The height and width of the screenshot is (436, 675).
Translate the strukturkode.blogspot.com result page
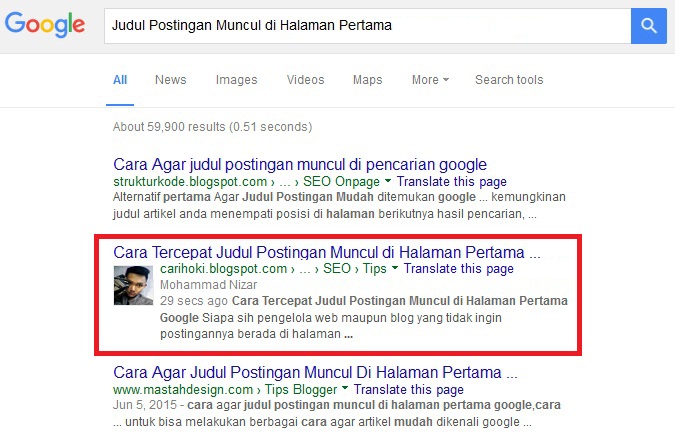(452, 182)
